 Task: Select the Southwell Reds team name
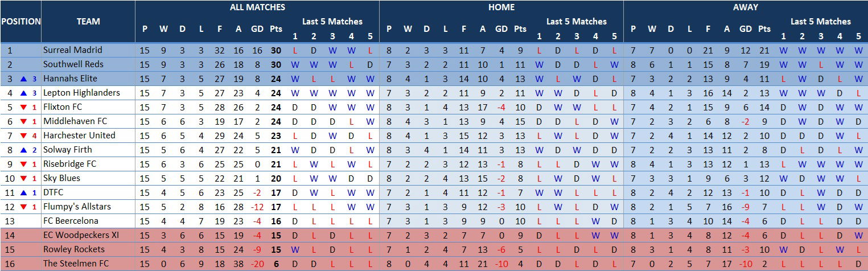(73, 64)
